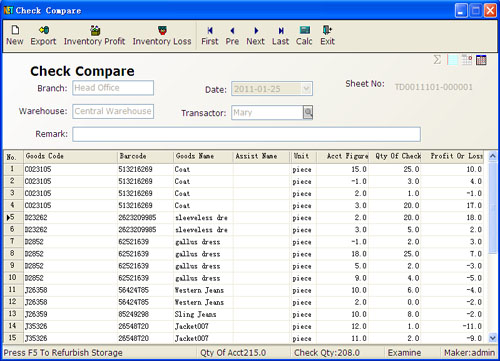The height and width of the screenshot is (361, 500).
Task: Click the table scrollbar down arrow
Action: tap(492, 338)
